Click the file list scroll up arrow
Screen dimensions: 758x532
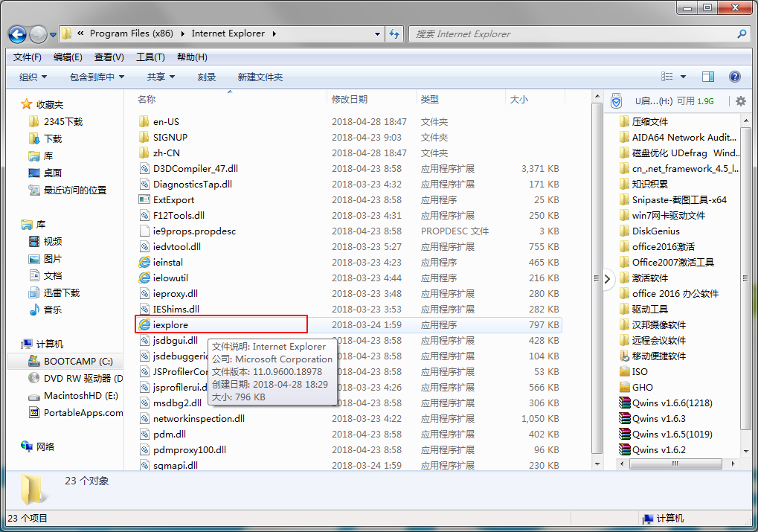click(x=597, y=96)
